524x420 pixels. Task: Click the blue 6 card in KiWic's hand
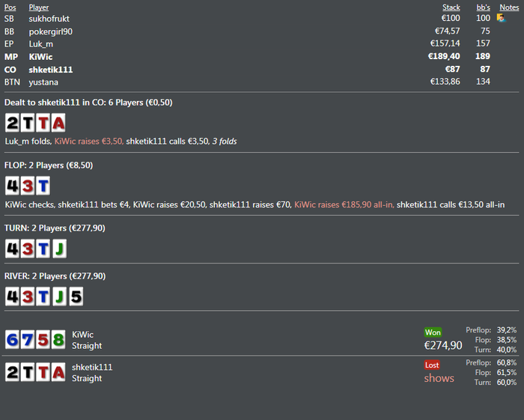tap(13, 340)
